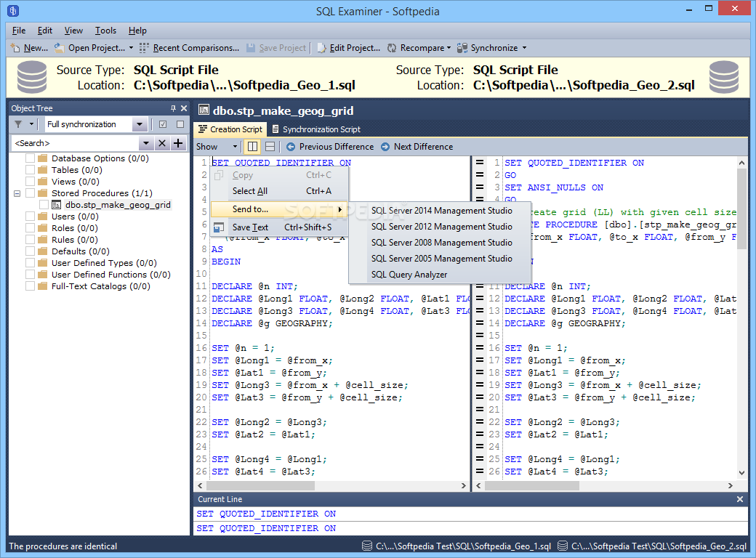Open the Recent Comparisons grid icon

click(x=144, y=48)
